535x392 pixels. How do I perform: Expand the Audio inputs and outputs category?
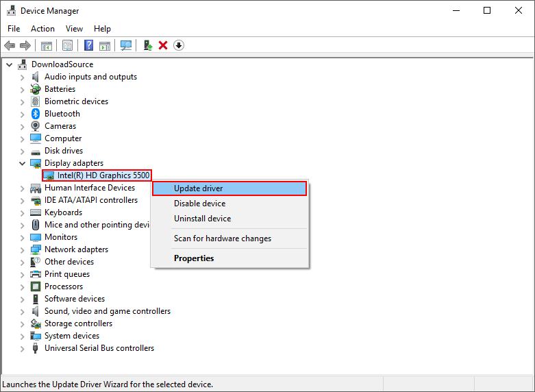tap(22, 77)
